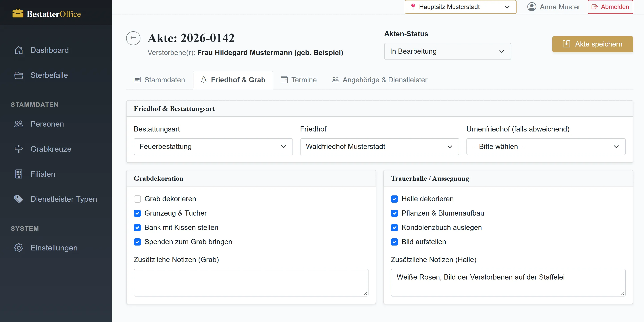Click the logout arrow icon in Abmelden
The height and width of the screenshot is (322, 644).
pos(595,7)
